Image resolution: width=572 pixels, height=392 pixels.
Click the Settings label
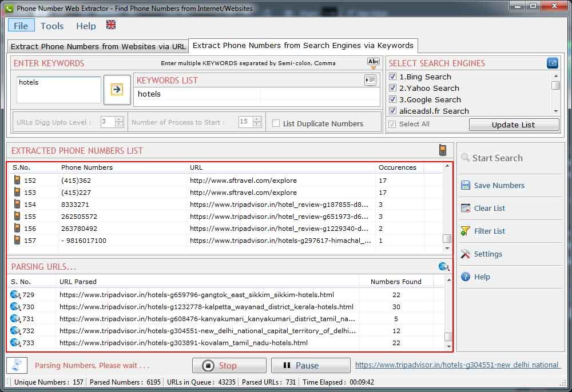[488, 254]
